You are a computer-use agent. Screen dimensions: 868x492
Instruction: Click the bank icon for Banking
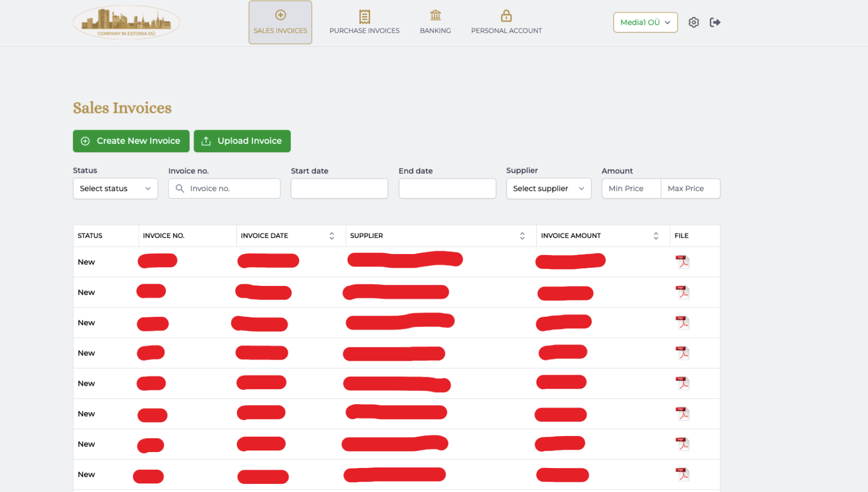tap(435, 15)
